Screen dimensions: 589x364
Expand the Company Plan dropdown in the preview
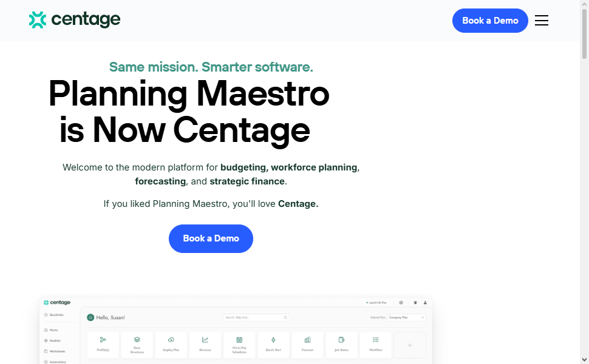coord(406,317)
